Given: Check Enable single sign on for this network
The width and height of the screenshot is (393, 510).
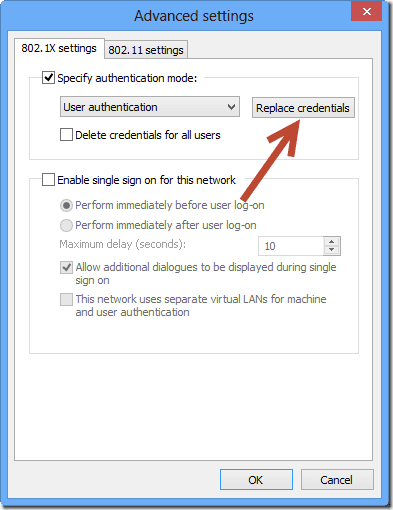Looking at the screenshot, I should [x=48, y=180].
